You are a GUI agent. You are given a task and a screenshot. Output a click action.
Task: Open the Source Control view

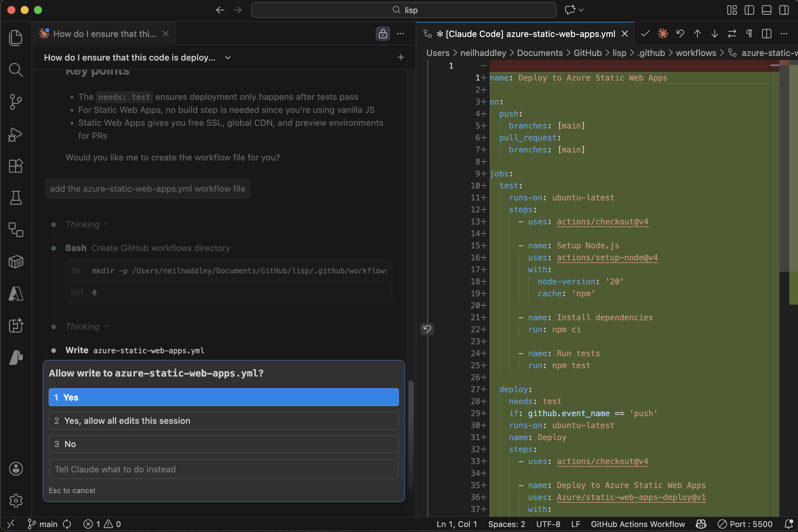pyautogui.click(x=16, y=102)
